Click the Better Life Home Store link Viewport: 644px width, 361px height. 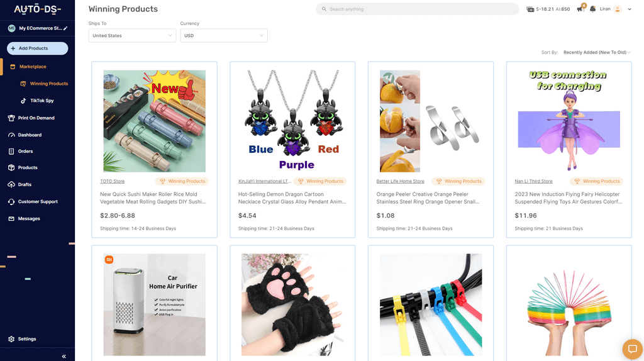tap(400, 181)
